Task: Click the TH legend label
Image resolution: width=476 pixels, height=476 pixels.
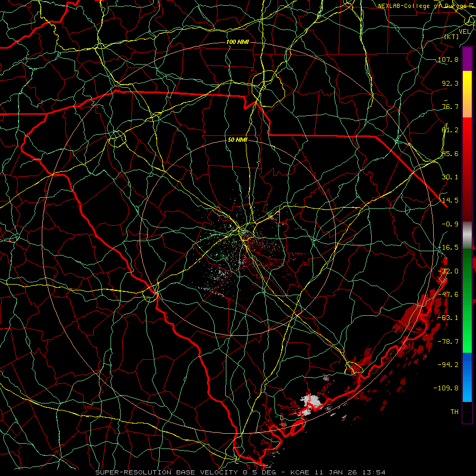Action: (x=454, y=412)
